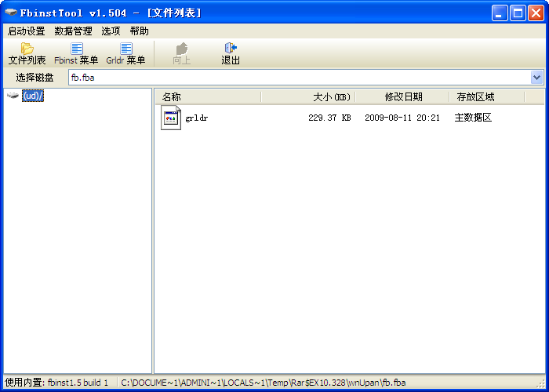Viewport: 549px width, 392px height.
Task: Expand the 选择磁盘 dropdown arrow
Action: [536, 77]
